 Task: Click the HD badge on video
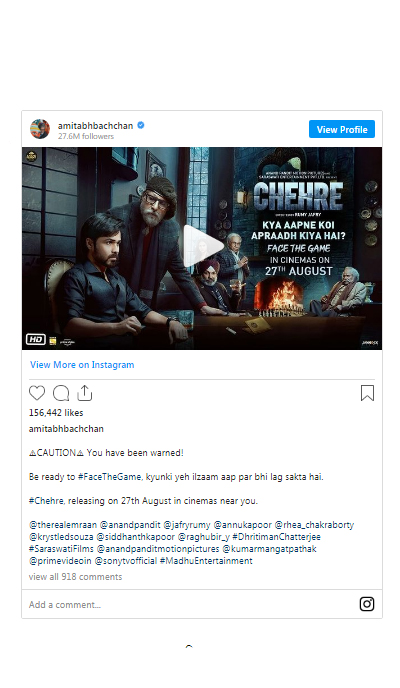click(36, 339)
